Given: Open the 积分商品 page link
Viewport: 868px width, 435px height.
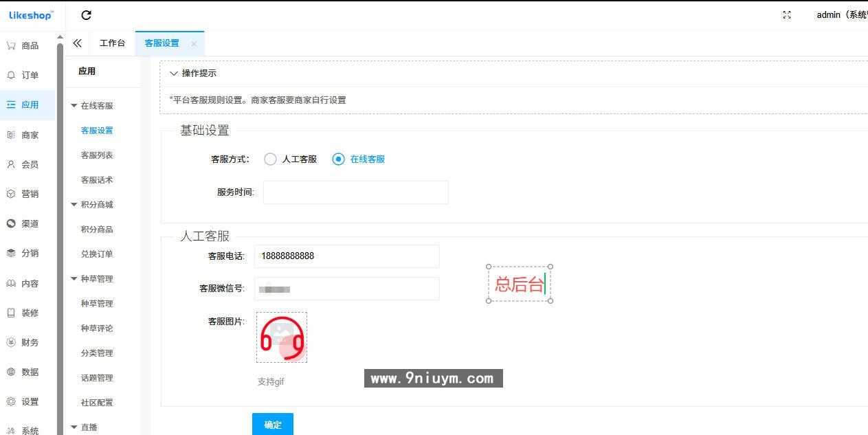Looking at the screenshot, I should (x=96, y=229).
